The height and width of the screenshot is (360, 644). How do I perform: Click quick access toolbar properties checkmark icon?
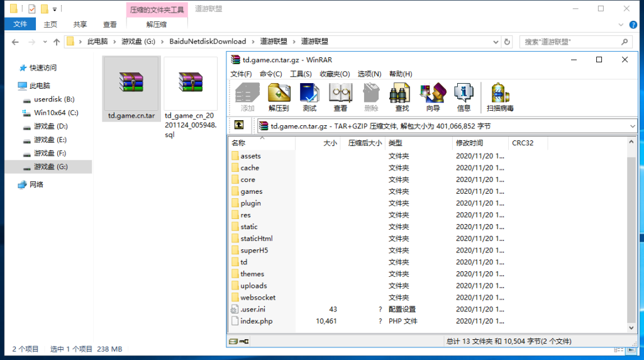(31, 9)
